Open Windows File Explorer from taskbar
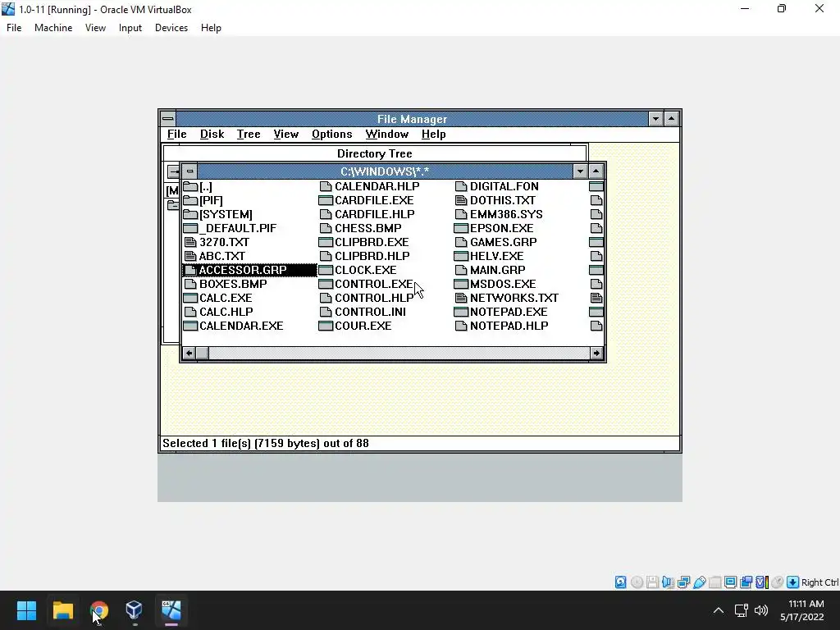 [62, 610]
